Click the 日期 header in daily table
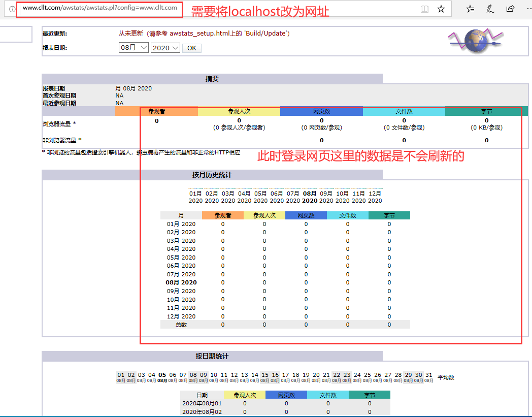This screenshot has height=417, width=532. coord(202,395)
